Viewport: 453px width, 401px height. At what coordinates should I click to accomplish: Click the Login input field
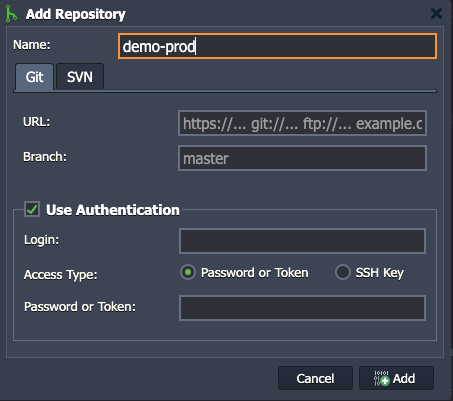pyautogui.click(x=302, y=241)
